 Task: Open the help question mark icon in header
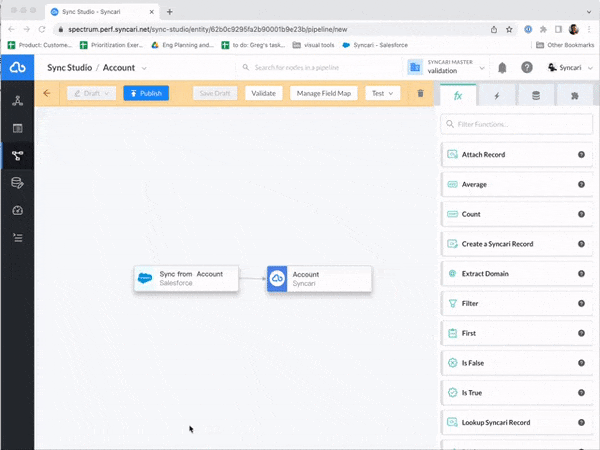point(527,68)
